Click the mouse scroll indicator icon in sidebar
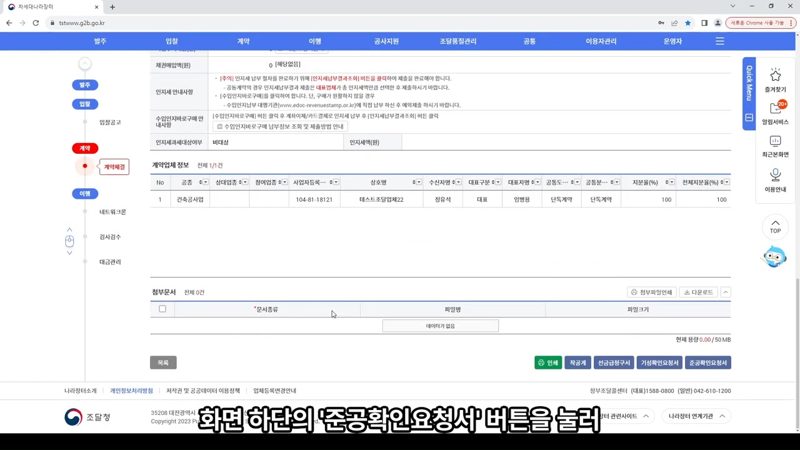The width and height of the screenshot is (800, 450). click(69, 241)
